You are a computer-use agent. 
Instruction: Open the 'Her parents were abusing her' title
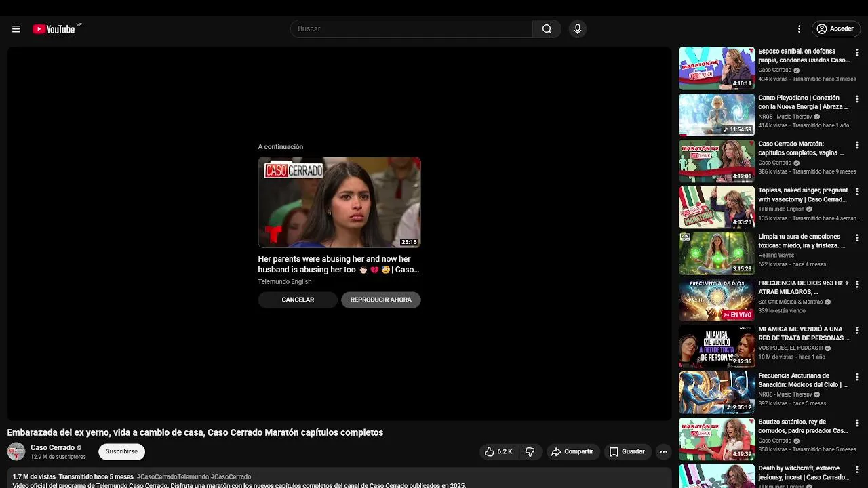(x=339, y=264)
